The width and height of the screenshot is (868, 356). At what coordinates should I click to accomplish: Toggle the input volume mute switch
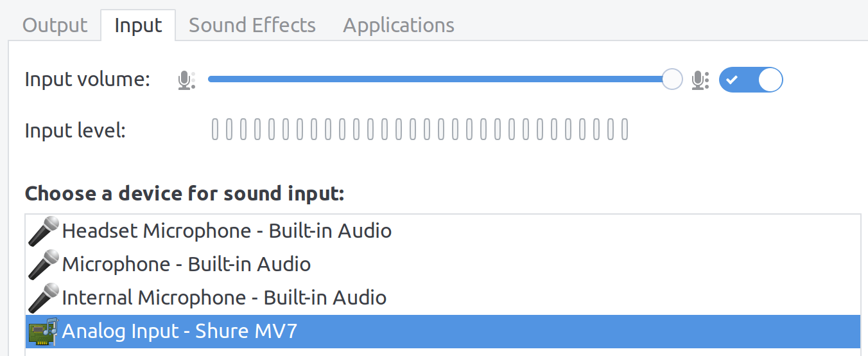point(751,80)
